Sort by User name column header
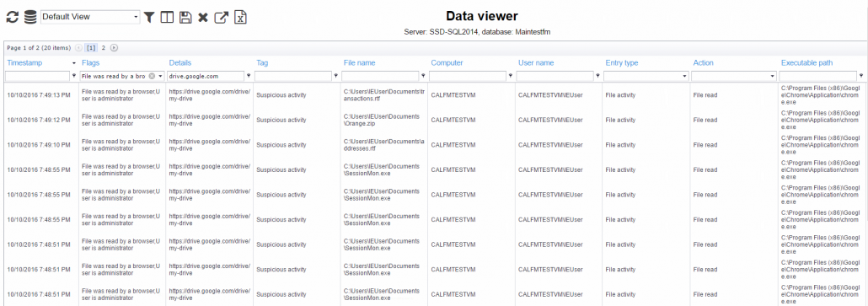The width and height of the screenshot is (868, 306). click(x=536, y=63)
